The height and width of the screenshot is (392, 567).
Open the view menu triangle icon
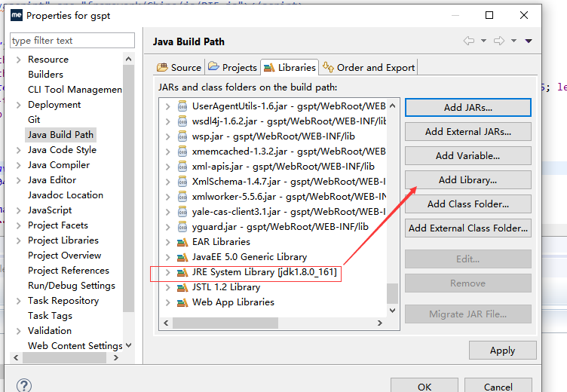(x=529, y=41)
